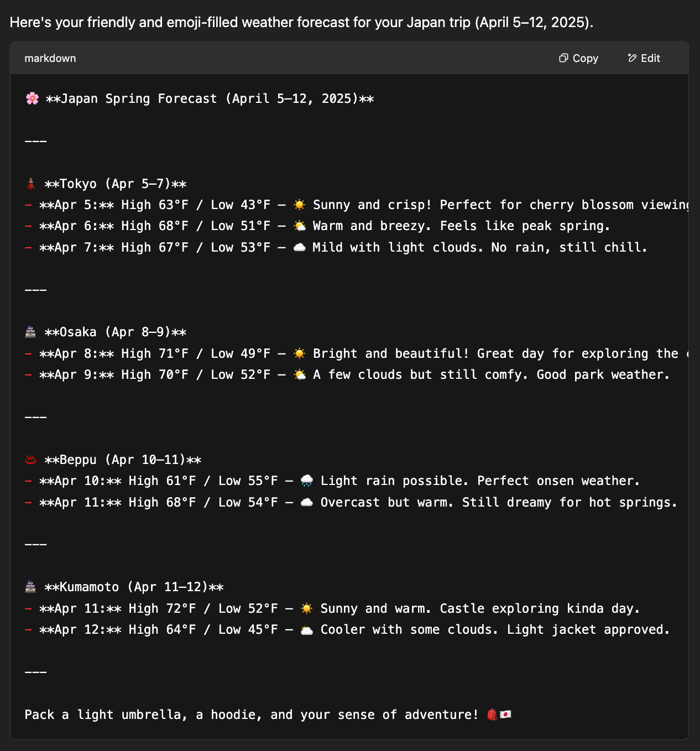700x751 pixels.
Task: Click the introductory sentence above the code block
Action: tap(301, 23)
